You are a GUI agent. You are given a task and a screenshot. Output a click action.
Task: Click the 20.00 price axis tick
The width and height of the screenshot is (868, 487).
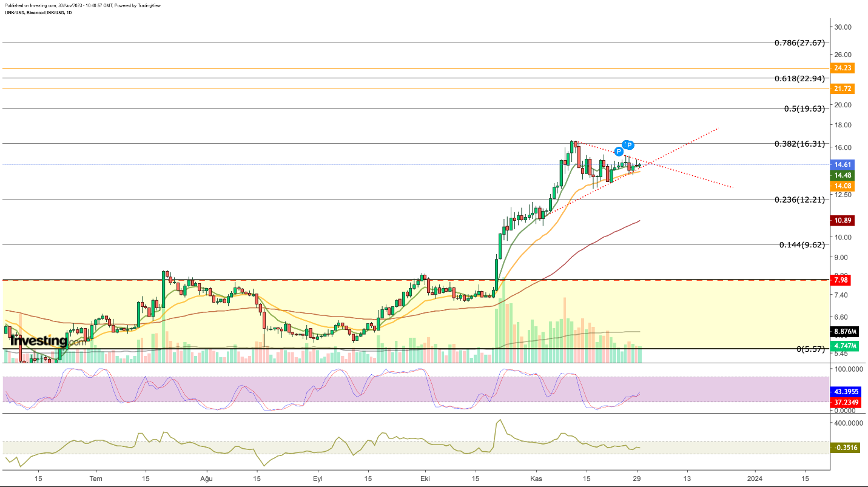(844, 105)
